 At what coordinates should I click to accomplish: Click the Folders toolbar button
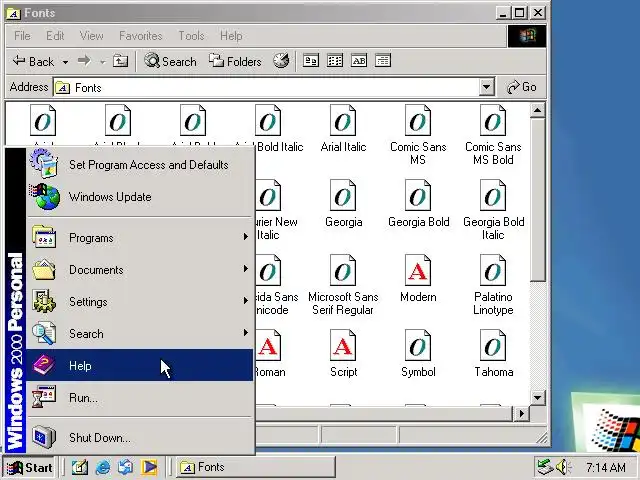coord(235,61)
